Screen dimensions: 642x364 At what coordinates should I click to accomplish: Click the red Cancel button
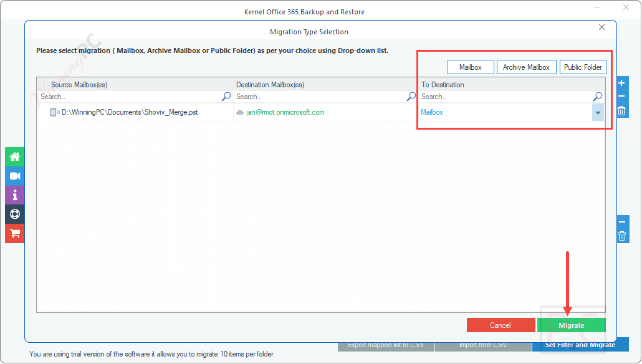(501, 325)
